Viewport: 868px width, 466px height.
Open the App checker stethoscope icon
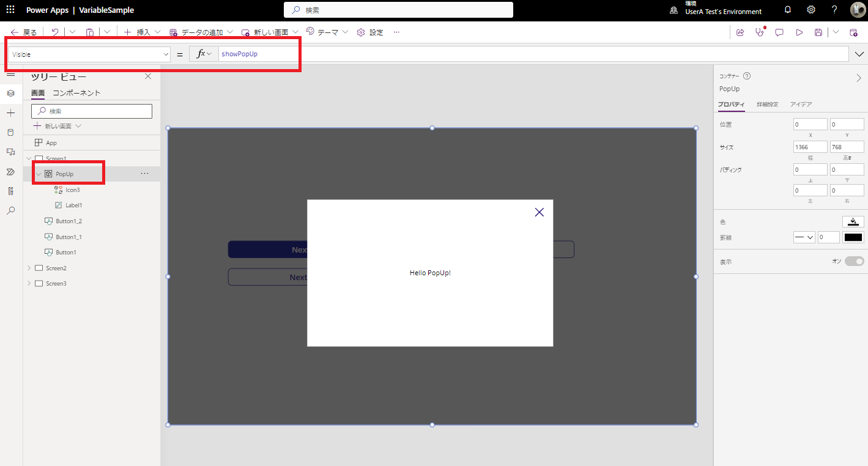pyautogui.click(x=760, y=32)
